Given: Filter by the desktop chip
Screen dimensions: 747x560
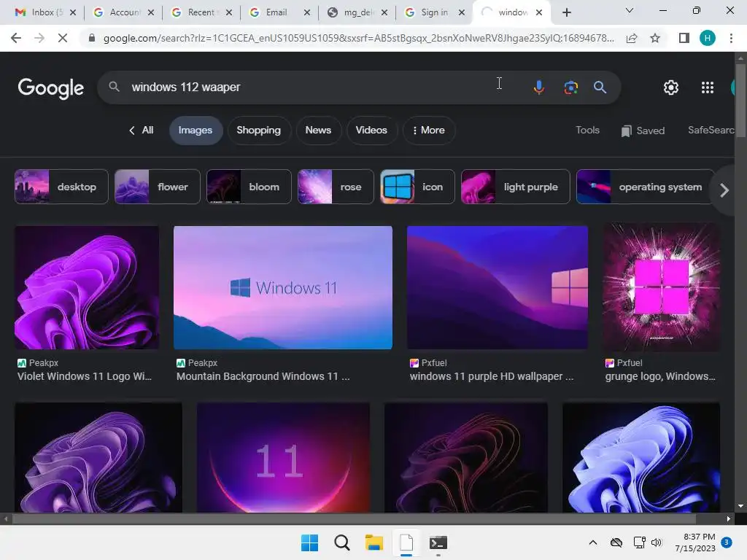Looking at the screenshot, I should coord(61,187).
